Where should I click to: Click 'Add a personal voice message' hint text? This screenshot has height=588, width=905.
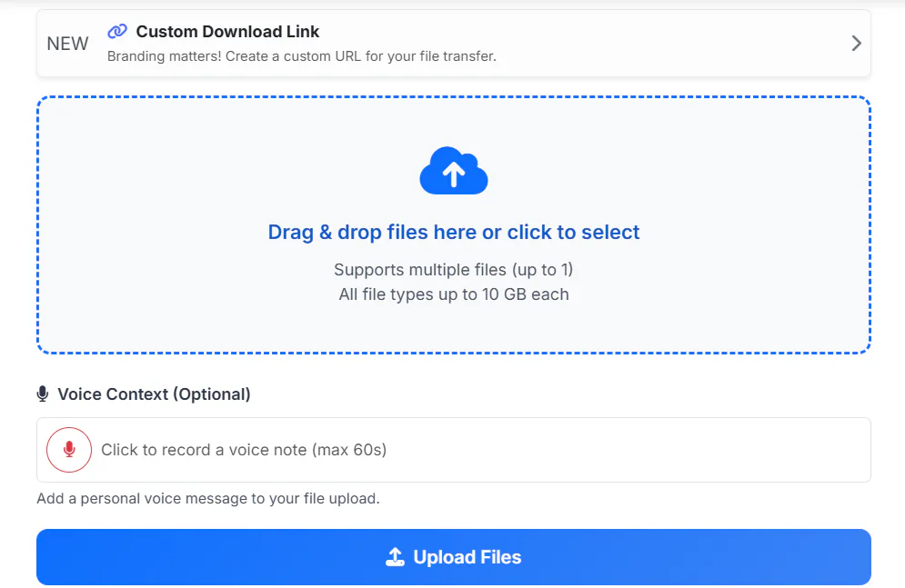207,499
